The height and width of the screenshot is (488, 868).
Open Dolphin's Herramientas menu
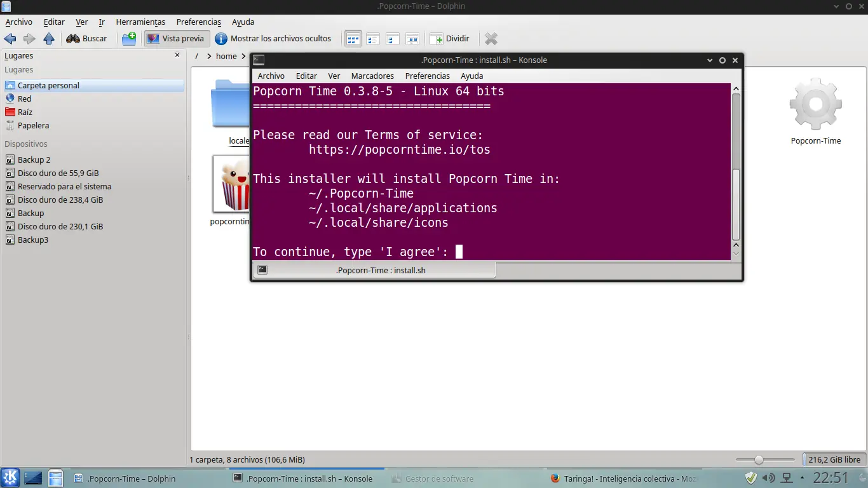pos(140,22)
